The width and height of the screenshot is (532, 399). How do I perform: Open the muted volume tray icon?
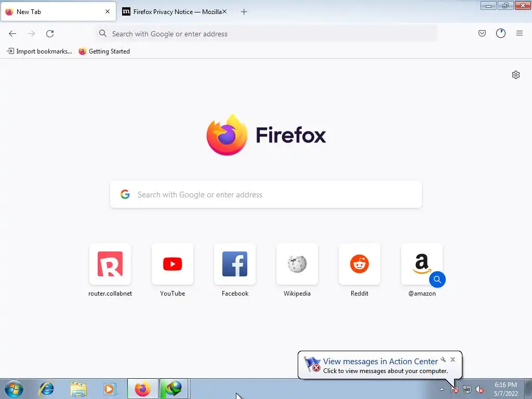click(480, 390)
